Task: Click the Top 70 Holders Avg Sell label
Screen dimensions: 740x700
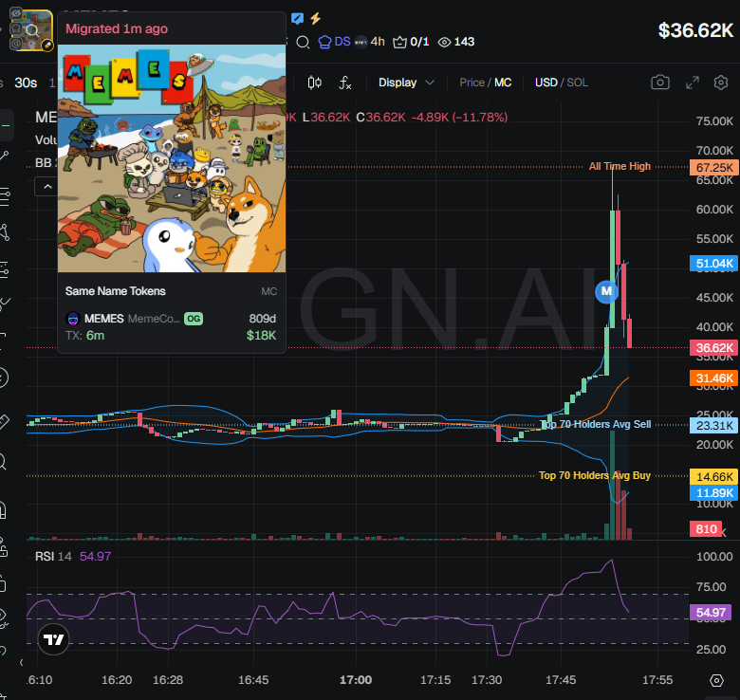Action: tap(595, 425)
